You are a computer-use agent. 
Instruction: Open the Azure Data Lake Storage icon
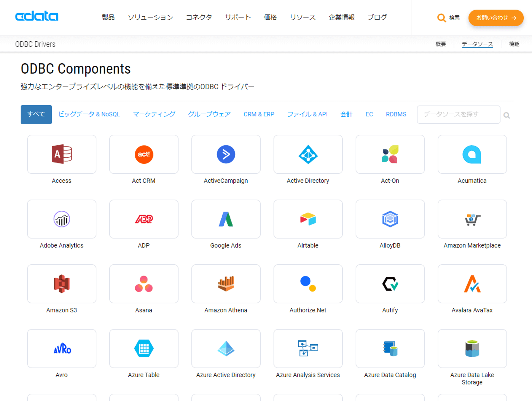point(472,348)
